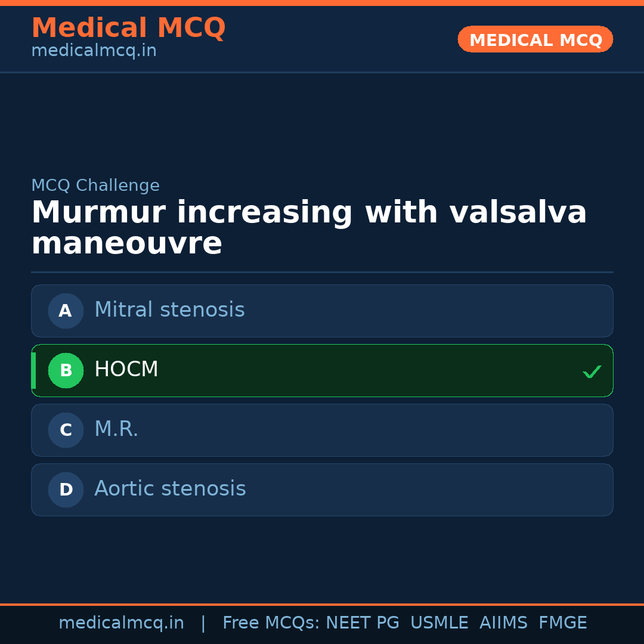Click USMLE in the footer
The image size is (644, 644).
pos(439,623)
